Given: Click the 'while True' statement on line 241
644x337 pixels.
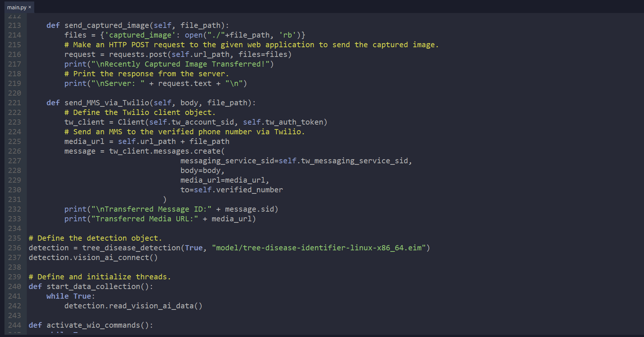Looking at the screenshot, I should tap(69, 296).
